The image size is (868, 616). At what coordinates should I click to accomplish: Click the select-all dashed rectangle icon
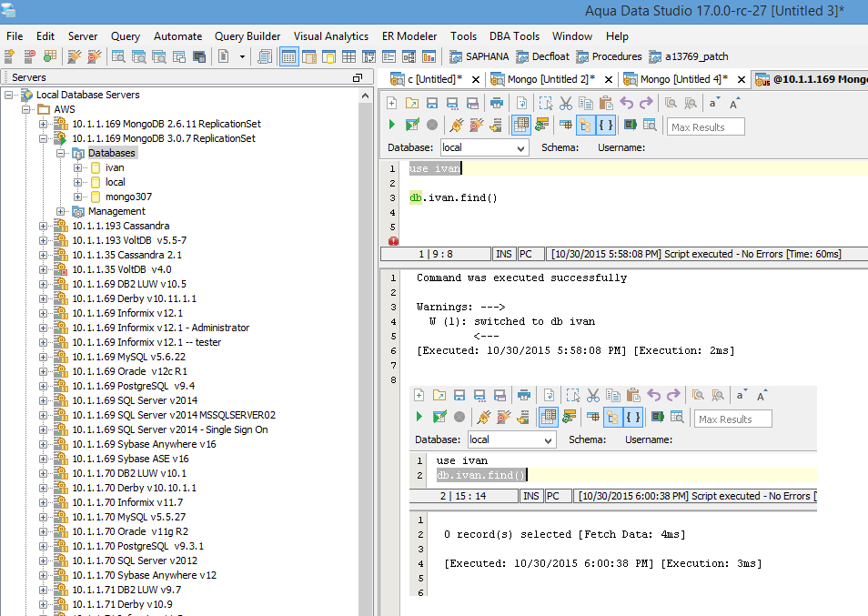coord(546,103)
